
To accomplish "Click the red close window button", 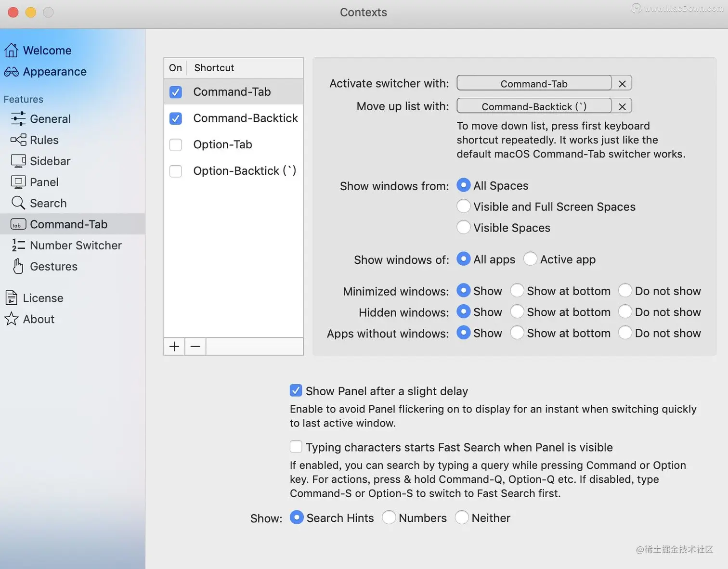I will pos(13,12).
